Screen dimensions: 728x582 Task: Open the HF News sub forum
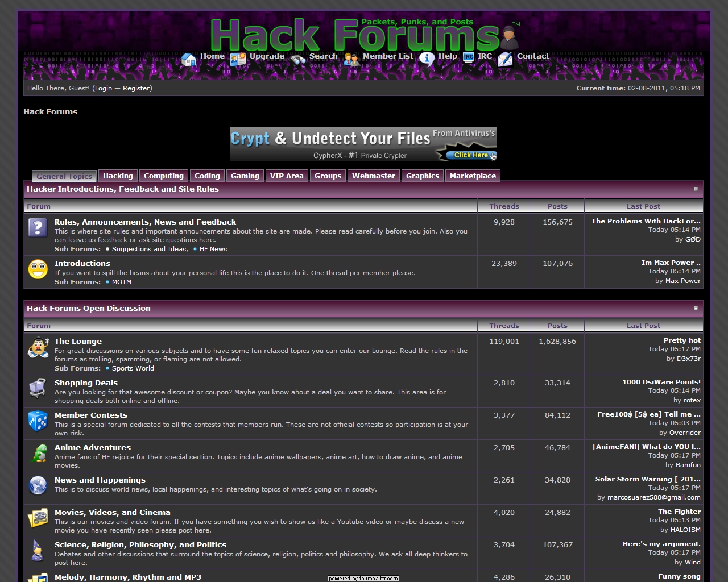[213, 249]
